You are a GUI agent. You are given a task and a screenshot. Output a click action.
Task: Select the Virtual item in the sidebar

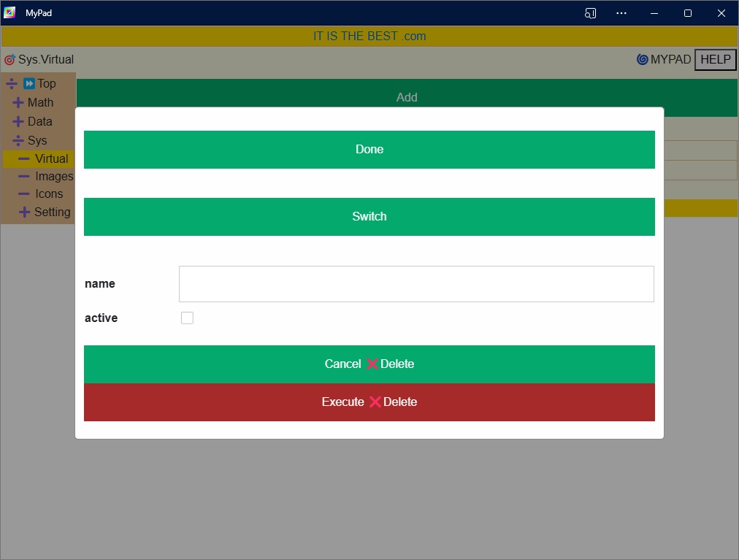[x=51, y=158]
